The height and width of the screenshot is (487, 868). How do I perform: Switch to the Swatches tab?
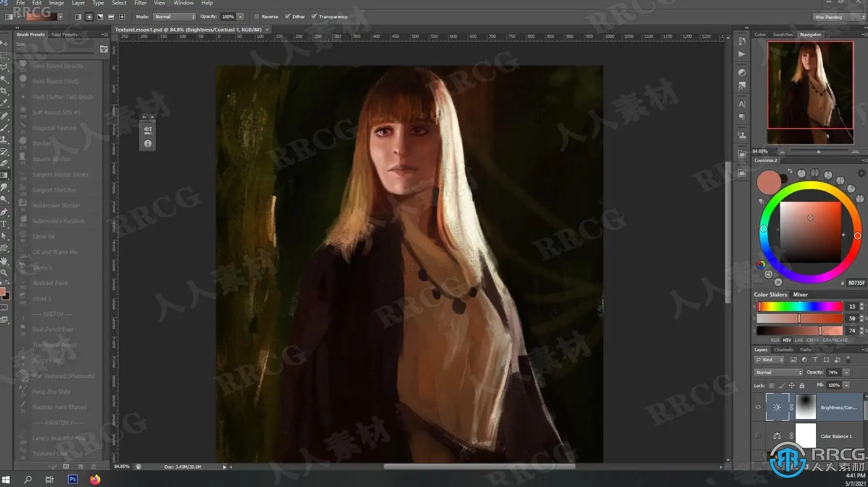click(783, 34)
